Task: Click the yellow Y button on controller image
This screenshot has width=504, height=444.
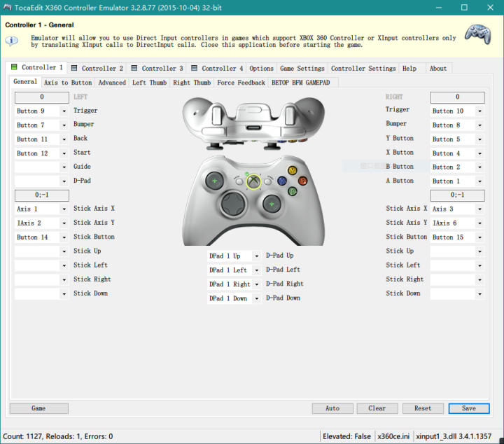Action: pos(292,170)
